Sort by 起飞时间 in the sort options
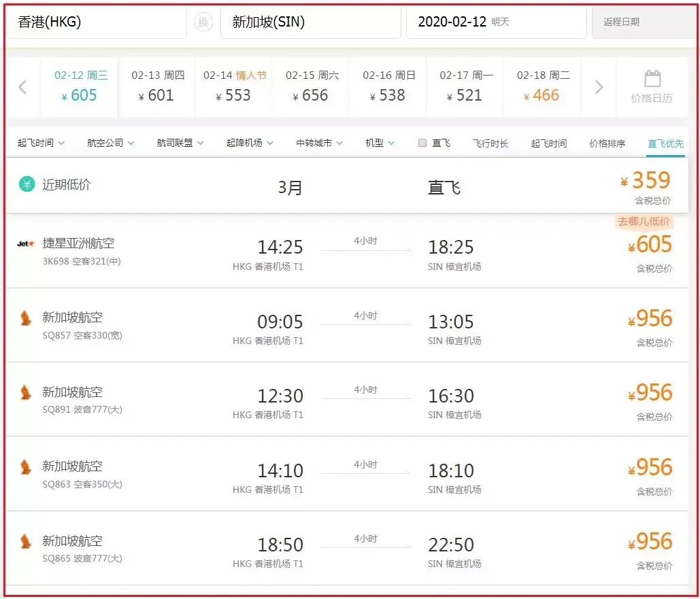The image size is (700, 599). [549, 143]
